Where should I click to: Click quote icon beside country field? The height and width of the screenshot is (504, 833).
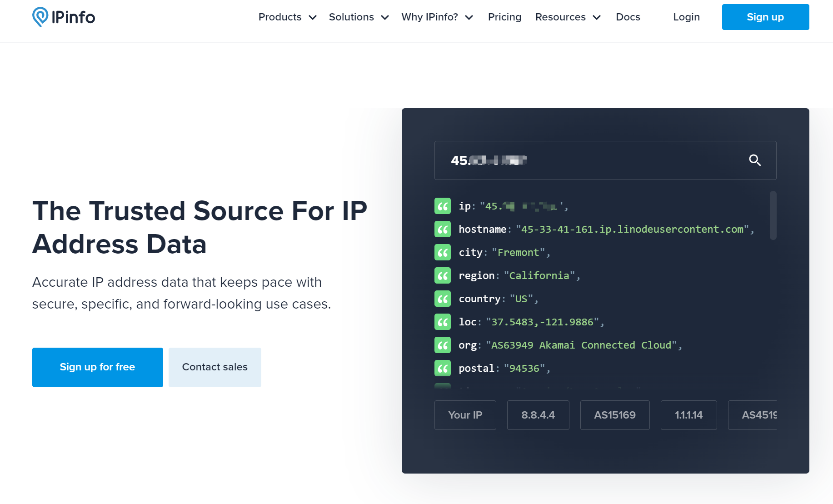click(443, 299)
